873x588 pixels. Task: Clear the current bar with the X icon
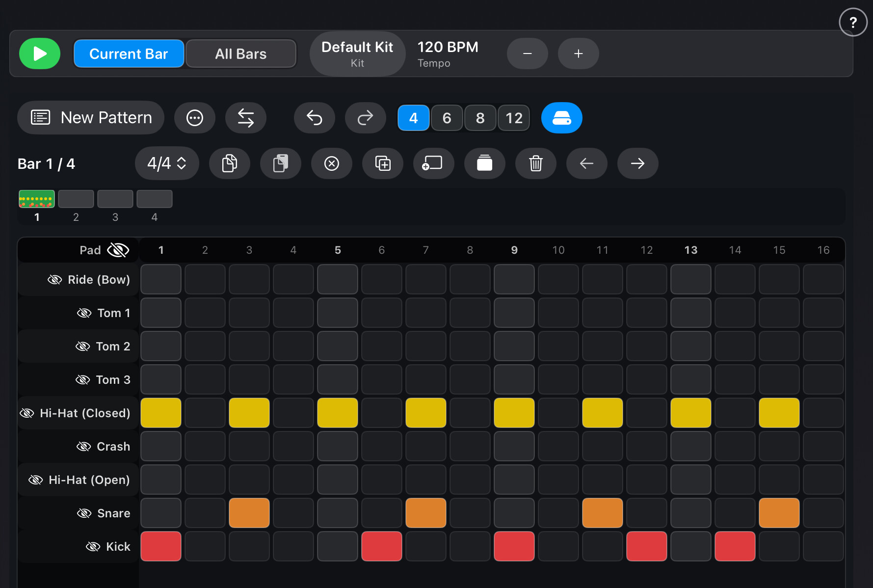coord(332,163)
